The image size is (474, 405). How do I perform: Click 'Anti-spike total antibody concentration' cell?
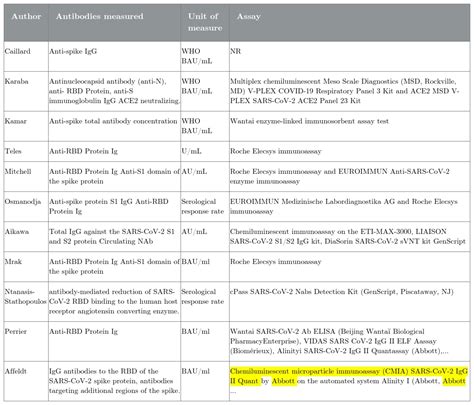pos(114,126)
